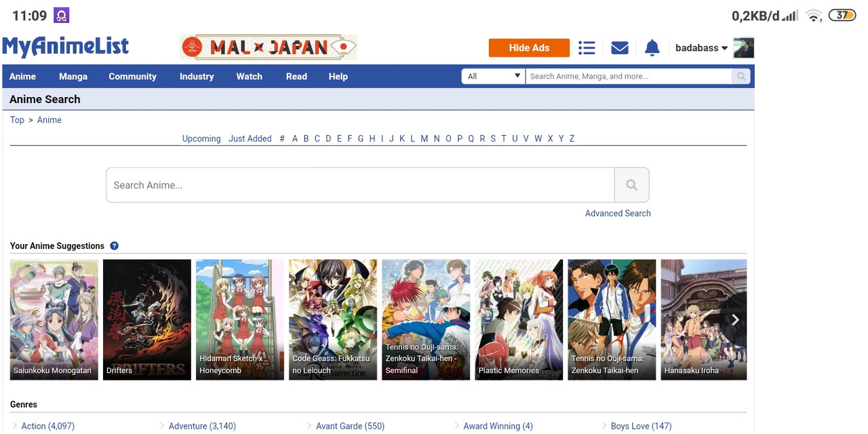Expand the badabass user dropdown
Image resolution: width=868 pixels, height=434 pixels.
coord(701,47)
